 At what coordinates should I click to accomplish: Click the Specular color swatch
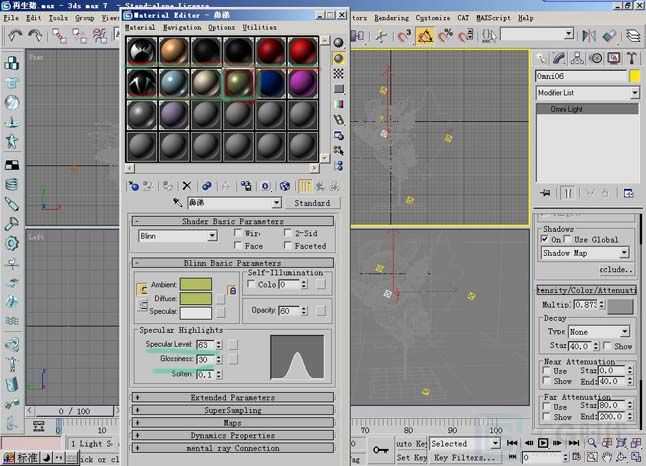pos(196,312)
